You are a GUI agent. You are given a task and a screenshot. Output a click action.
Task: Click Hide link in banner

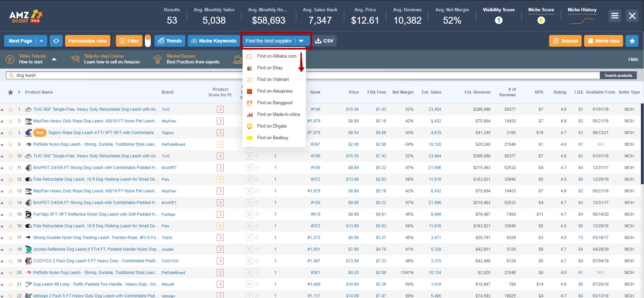633,59
